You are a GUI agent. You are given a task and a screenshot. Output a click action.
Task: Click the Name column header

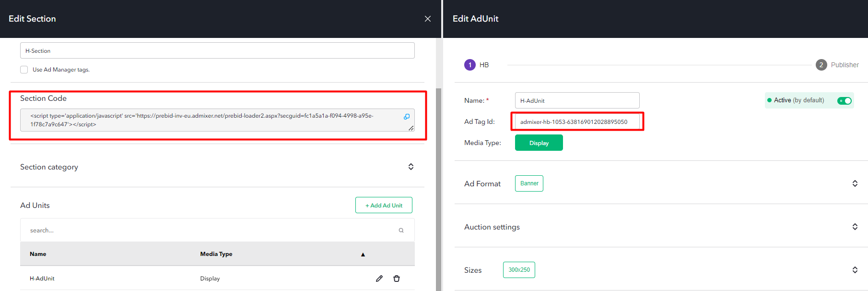[38, 254]
